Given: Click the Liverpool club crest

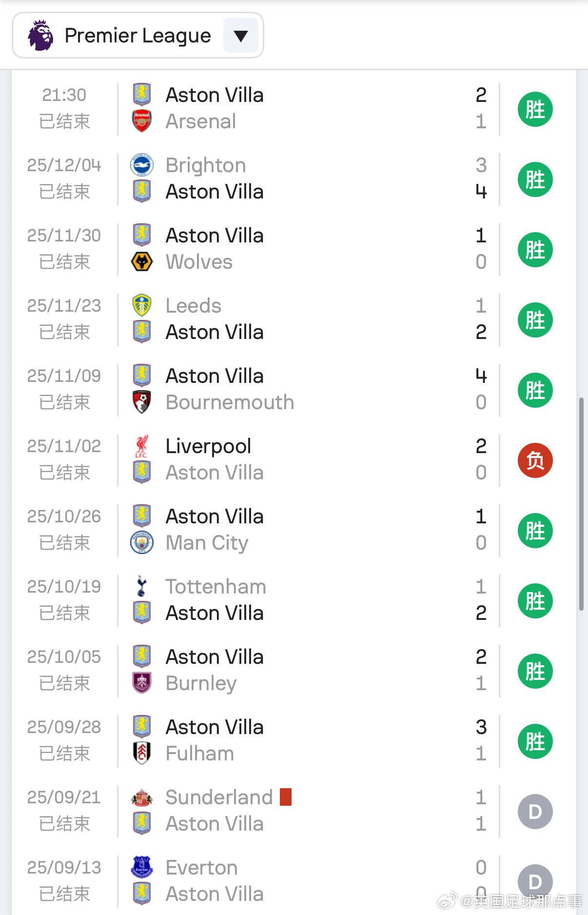Looking at the screenshot, I should point(142,446).
